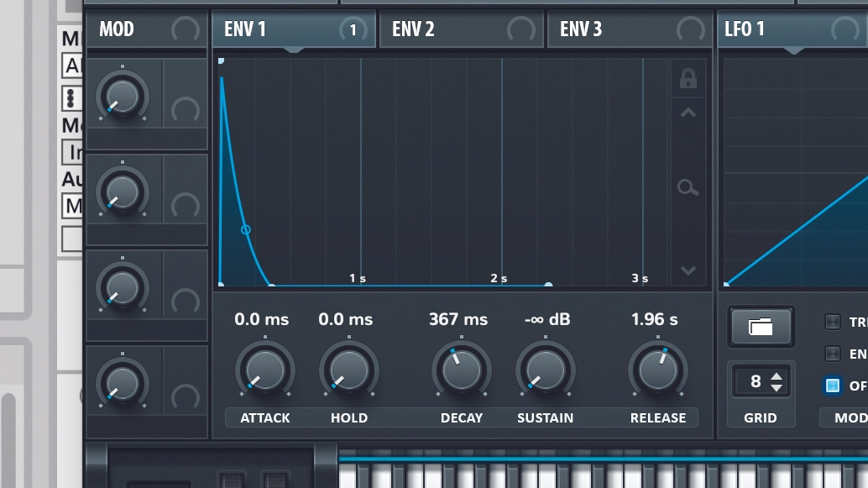Click the 2 s time marker
This screenshot has width=868, height=488.
(499, 279)
